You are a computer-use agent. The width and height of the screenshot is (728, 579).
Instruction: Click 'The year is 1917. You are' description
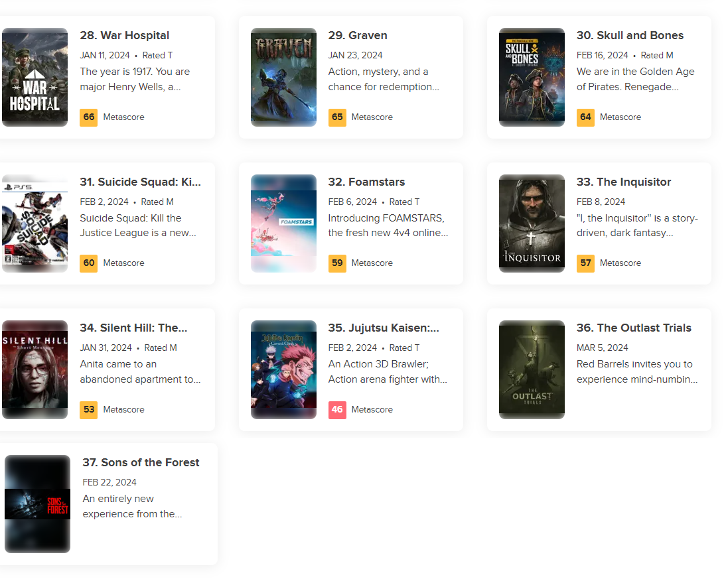pos(135,72)
